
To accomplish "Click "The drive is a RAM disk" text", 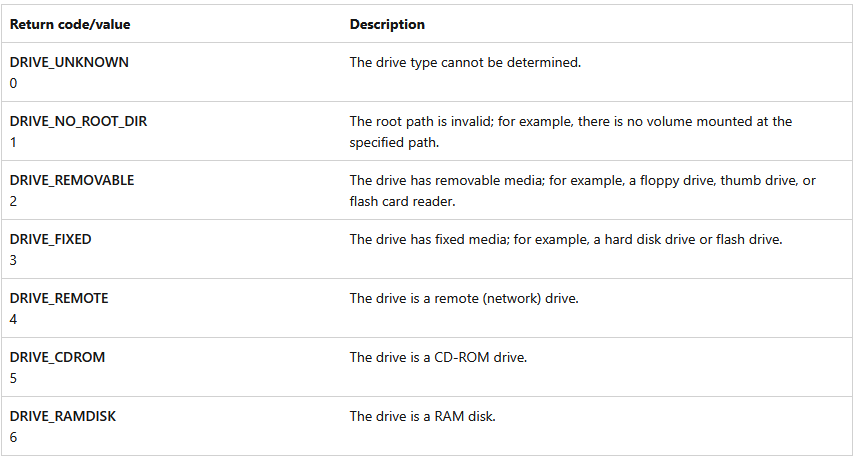I will click(422, 416).
